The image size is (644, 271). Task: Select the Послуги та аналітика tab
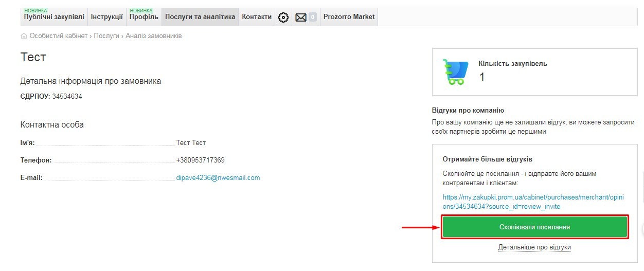pos(200,17)
